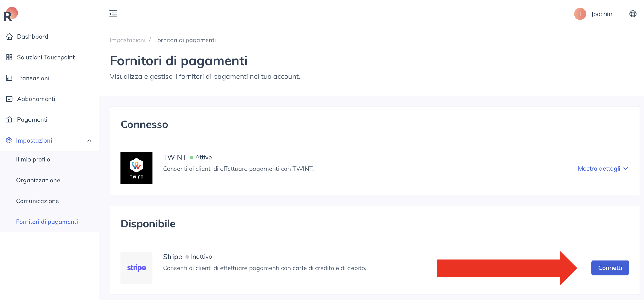644x300 pixels.
Task: Click the Dashboard home icon
Action: point(9,37)
